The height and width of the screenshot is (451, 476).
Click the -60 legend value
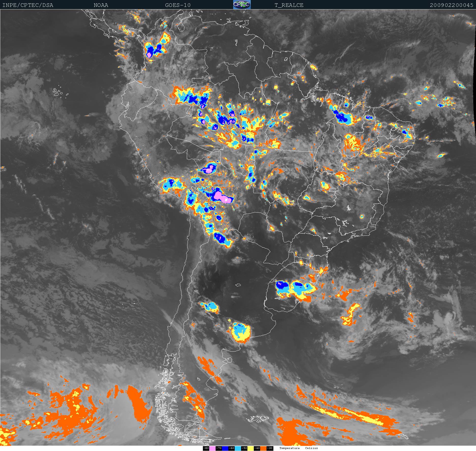click(231, 448)
